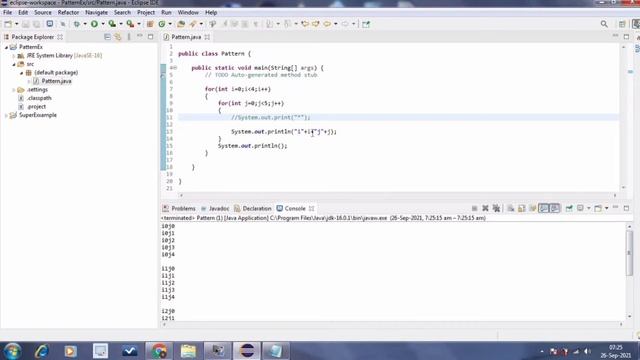Open Internet Explorer from the taskbar
The height and width of the screenshot is (360, 640).
[41, 351]
